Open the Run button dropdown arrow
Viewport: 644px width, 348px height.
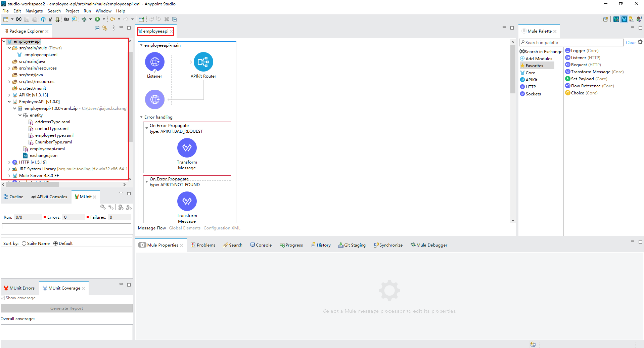click(x=104, y=19)
